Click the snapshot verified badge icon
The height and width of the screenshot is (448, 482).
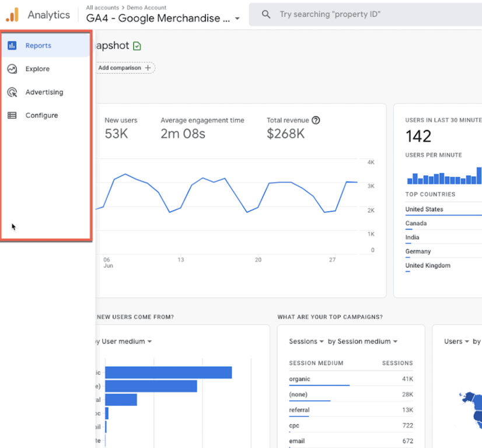click(137, 46)
